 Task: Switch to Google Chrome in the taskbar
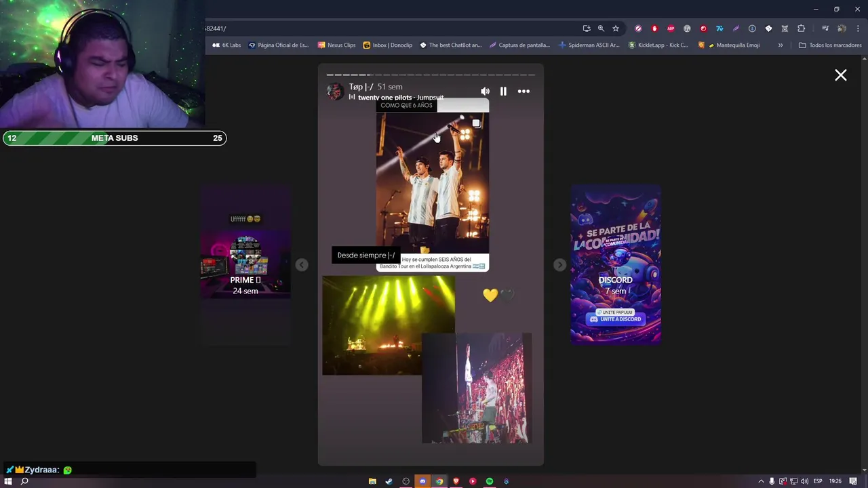click(439, 481)
